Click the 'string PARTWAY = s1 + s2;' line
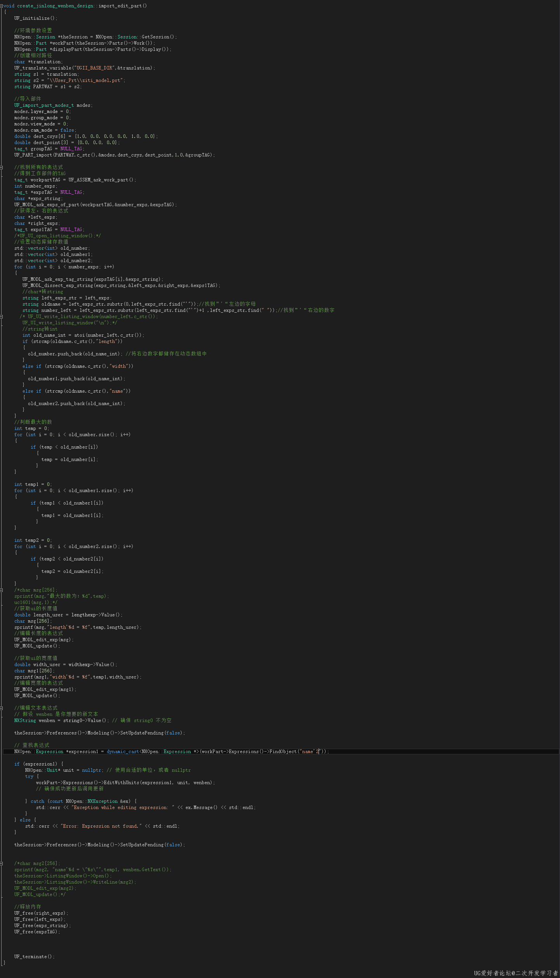 (48, 87)
